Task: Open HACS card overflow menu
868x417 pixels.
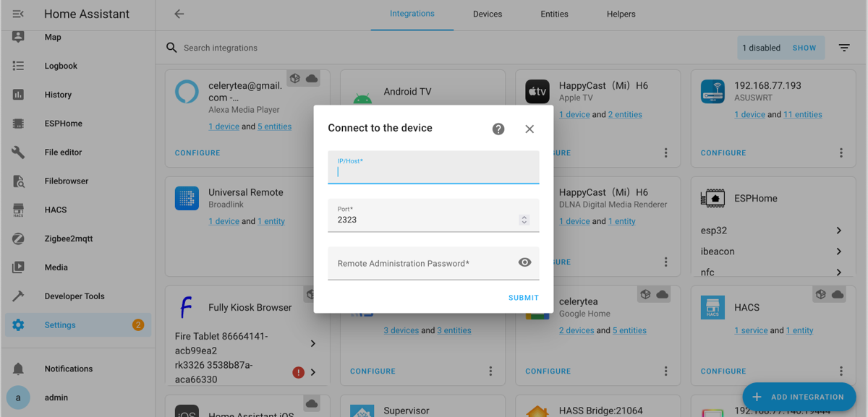Action: tap(841, 371)
